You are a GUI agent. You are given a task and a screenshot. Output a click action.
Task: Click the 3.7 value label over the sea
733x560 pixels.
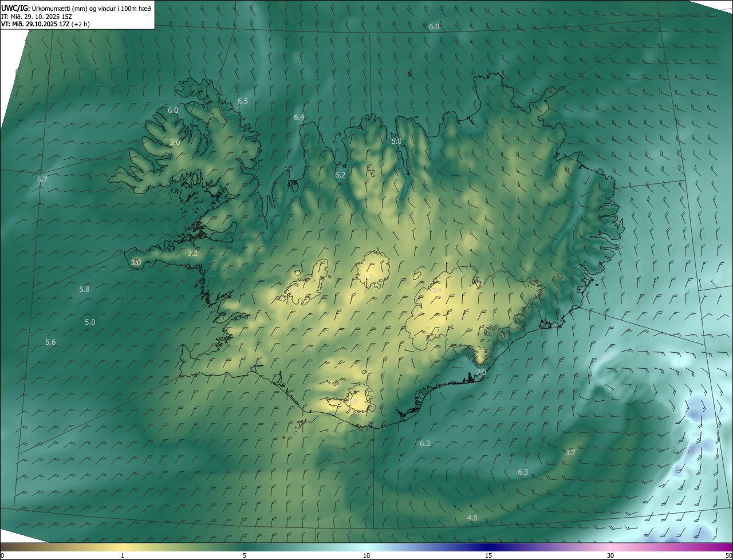click(570, 452)
